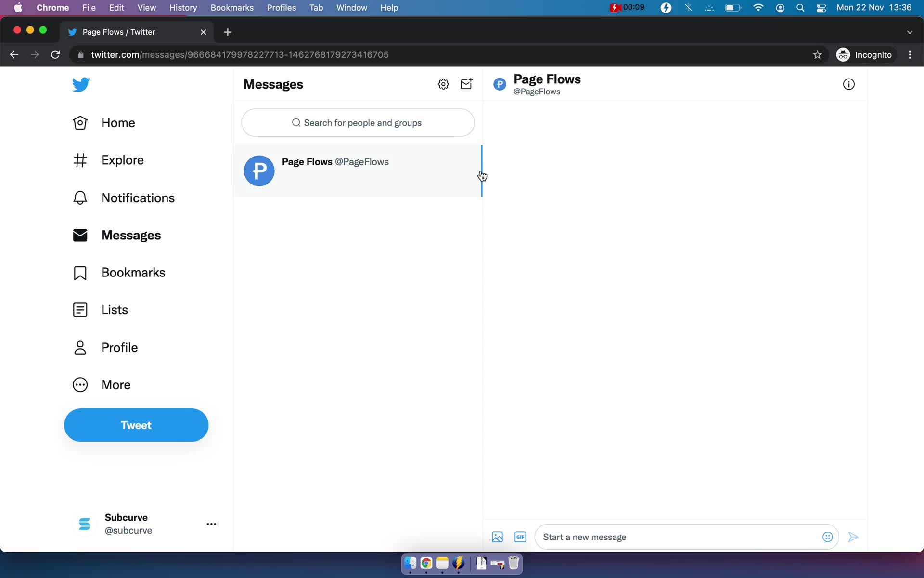Open conversation info icon
Viewport: 924px width, 578px height.
pos(848,84)
